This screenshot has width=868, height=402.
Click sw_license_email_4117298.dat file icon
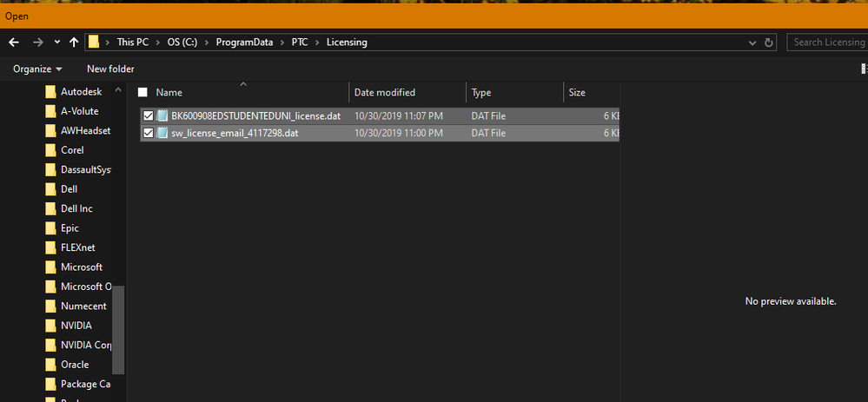[x=162, y=133]
